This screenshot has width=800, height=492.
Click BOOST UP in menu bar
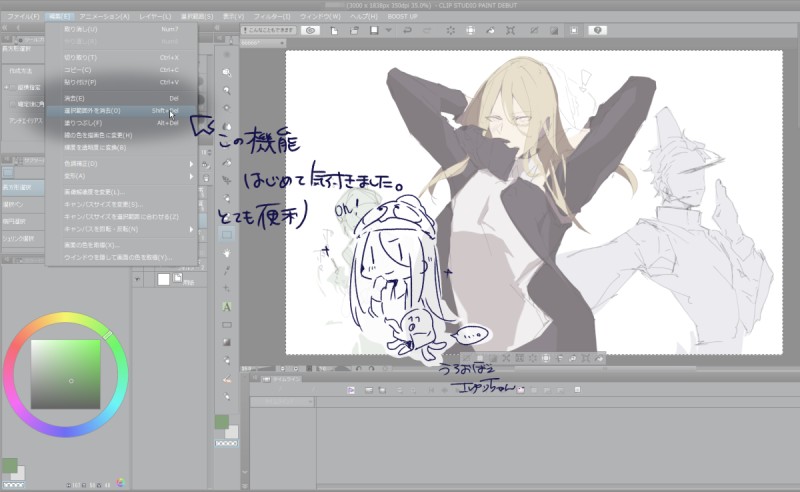pos(402,16)
